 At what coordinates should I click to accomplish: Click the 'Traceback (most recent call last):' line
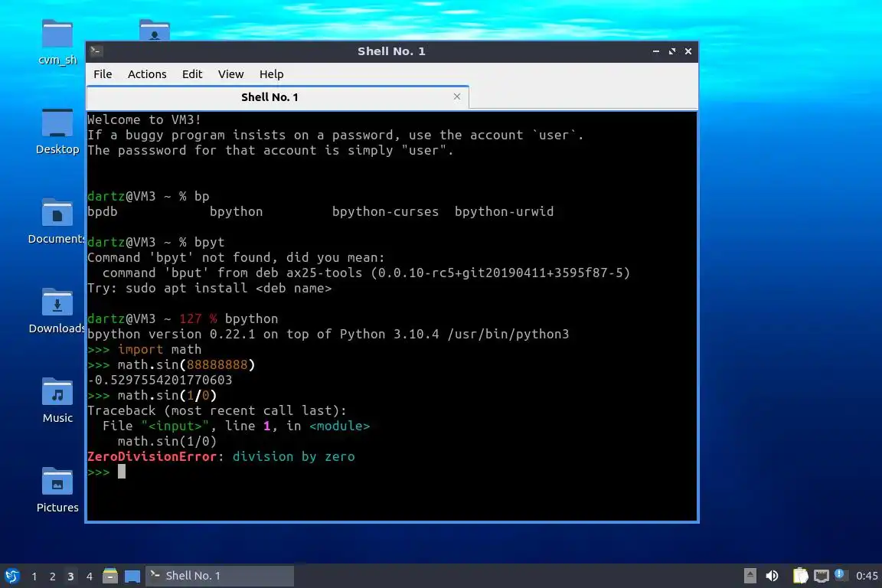pos(217,410)
